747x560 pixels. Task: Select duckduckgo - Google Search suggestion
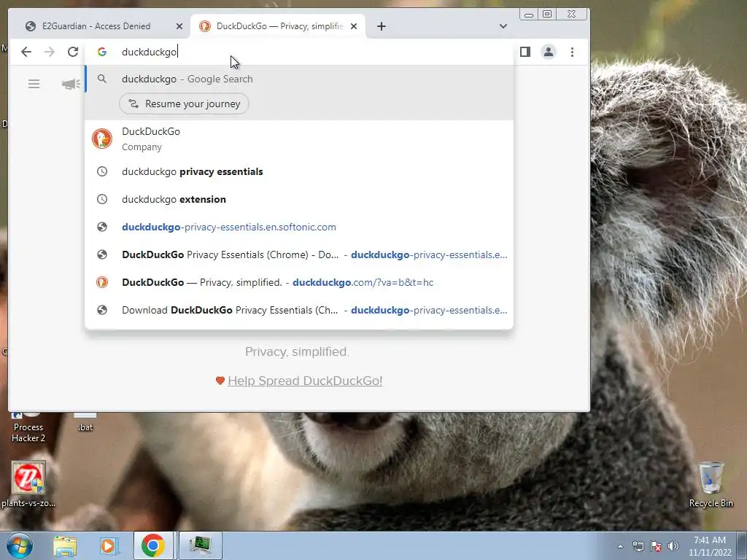pyautogui.click(x=299, y=79)
